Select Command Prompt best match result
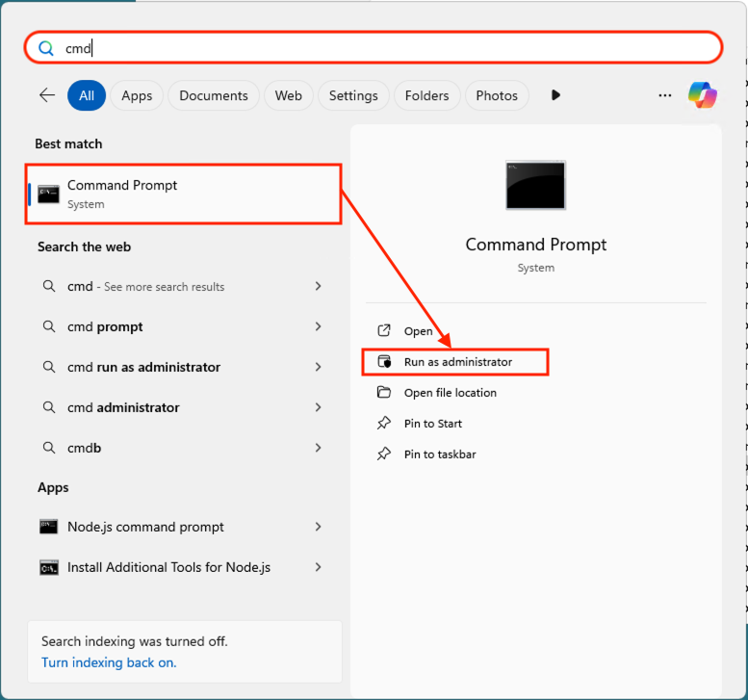 point(184,194)
